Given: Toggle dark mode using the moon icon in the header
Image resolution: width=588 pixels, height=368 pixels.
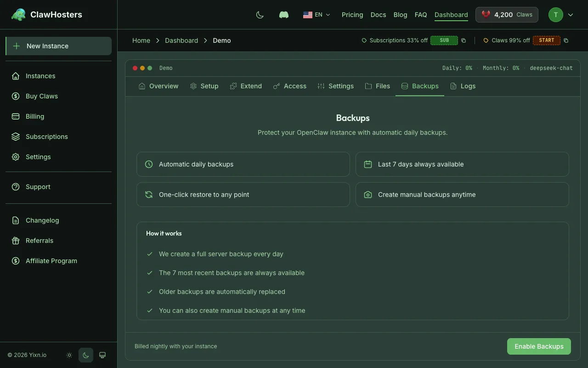Looking at the screenshot, I should (260, 14).
